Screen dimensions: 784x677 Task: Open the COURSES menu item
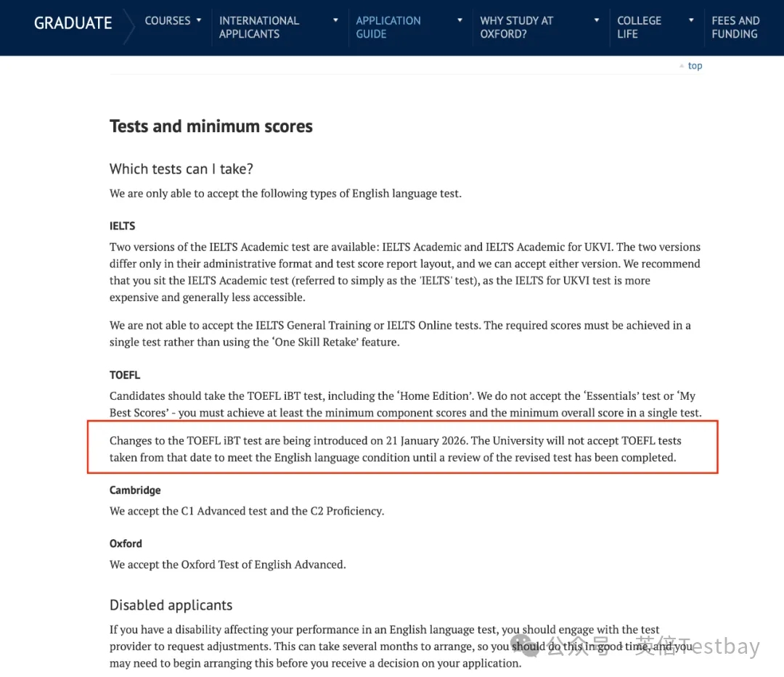[x=167, y=20]
